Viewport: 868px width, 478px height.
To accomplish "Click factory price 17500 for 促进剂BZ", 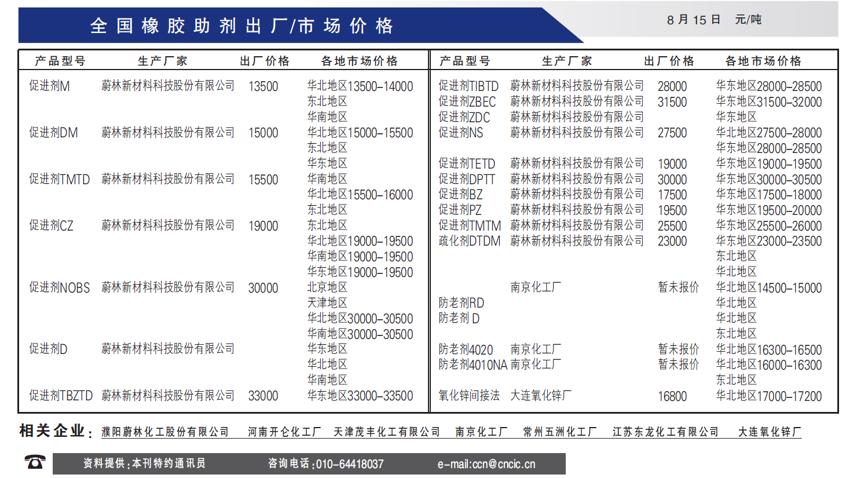I will (672, 195).
